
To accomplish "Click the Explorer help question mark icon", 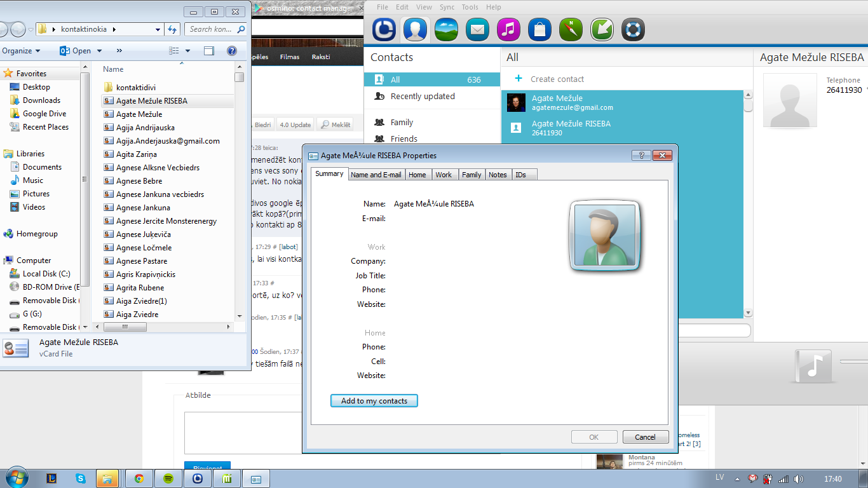I will 232,51.
